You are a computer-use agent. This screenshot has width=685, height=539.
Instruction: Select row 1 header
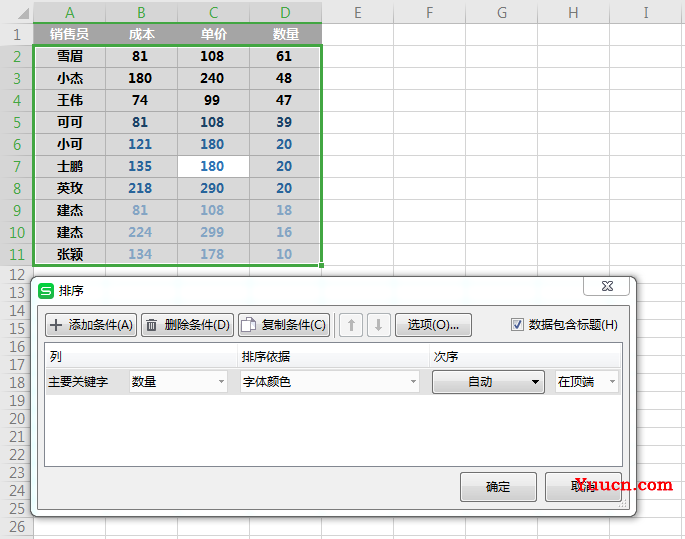pyautogui.click(x=17, y=34)
